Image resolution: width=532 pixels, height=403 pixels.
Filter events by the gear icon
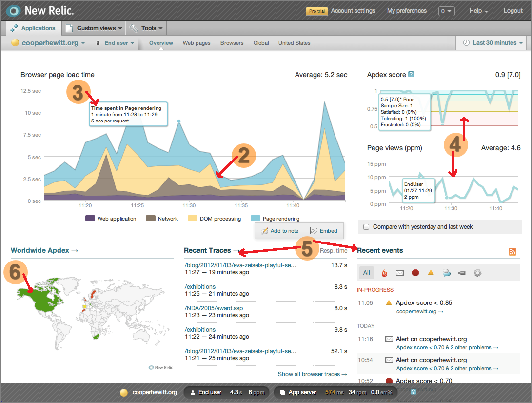pyautogui.click(x=477, y=273)
